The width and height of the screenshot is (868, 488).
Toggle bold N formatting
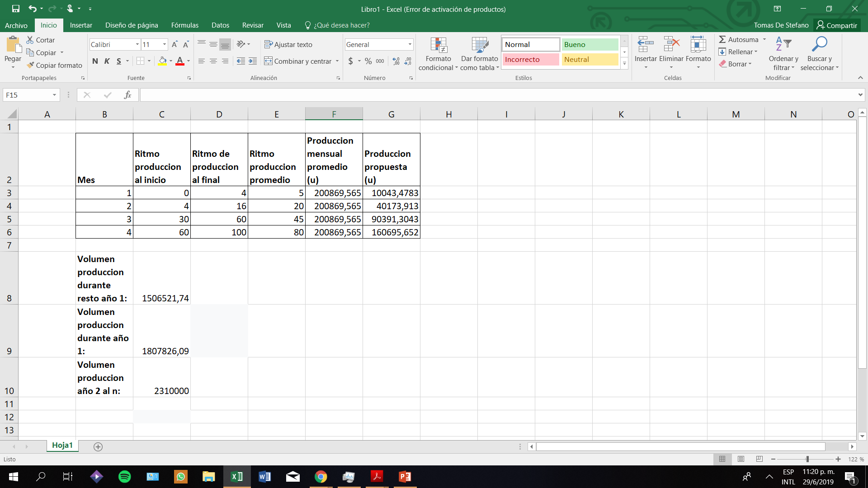95,61
